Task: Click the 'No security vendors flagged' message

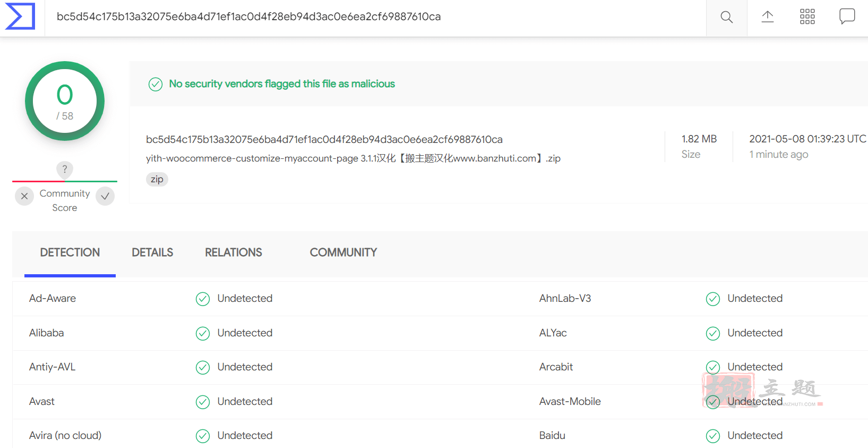Action: (x=282, y=84)
